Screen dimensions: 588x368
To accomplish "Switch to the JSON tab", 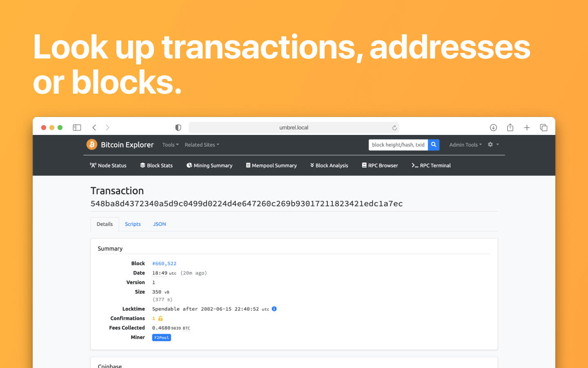I will click(x=159, y=224).
